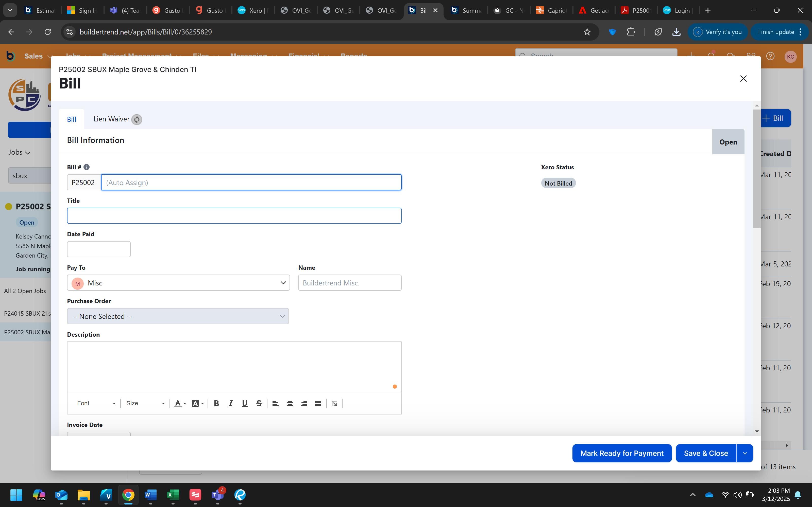The width and height of the screenshot is (812, 507).
Task: Toggle Italic formatting in description toolbar
Action: [x=230, y=403]
